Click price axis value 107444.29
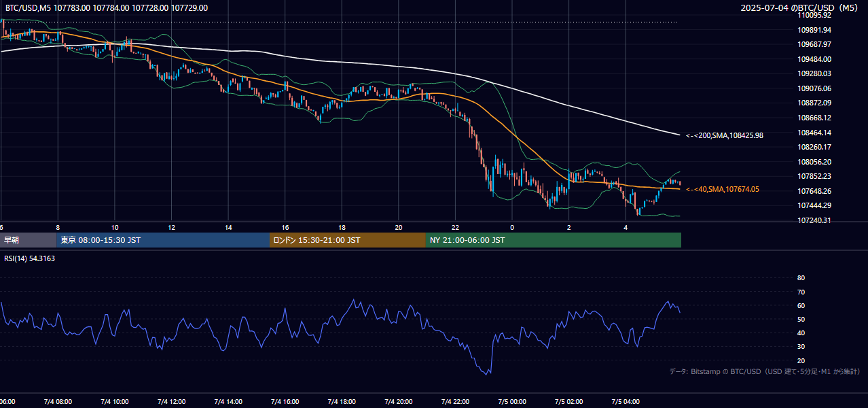 [x=814, y=205]
